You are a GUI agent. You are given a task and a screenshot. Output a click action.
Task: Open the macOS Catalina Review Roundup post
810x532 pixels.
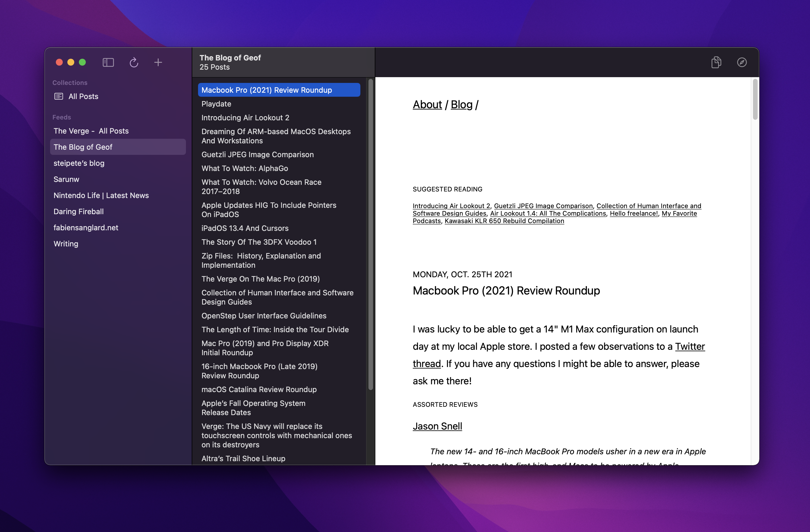pos(259,390)
